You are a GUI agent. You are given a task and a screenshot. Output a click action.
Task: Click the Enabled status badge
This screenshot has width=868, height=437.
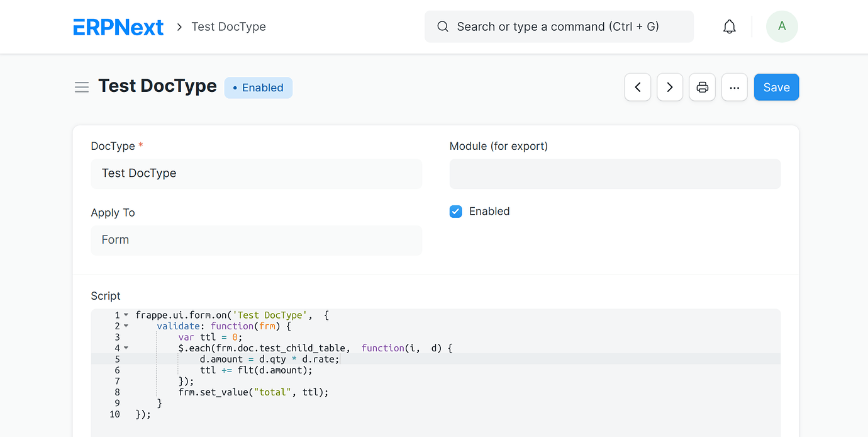pyautogui.click(x=258, y=88)
